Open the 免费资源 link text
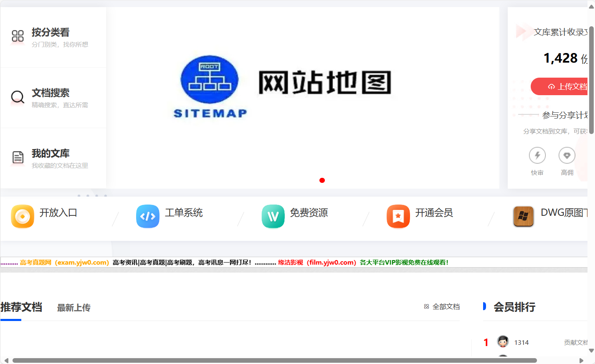The width and height of the screenshot is (595, 364). click(309, 212)
